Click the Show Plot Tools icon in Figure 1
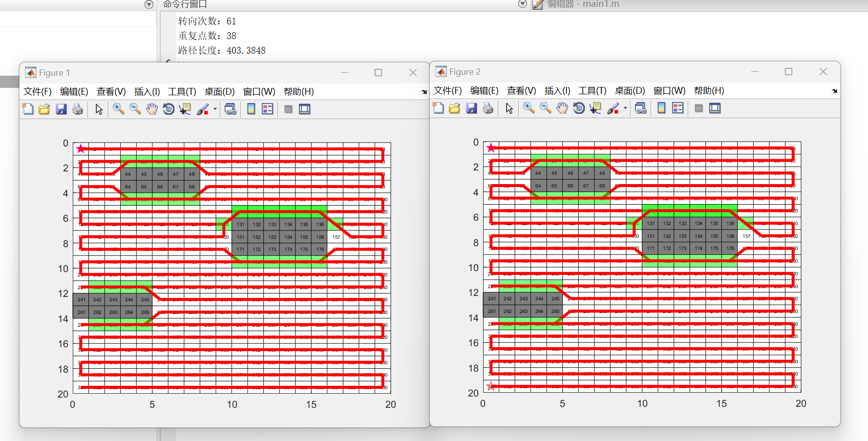 pos(305,109)
